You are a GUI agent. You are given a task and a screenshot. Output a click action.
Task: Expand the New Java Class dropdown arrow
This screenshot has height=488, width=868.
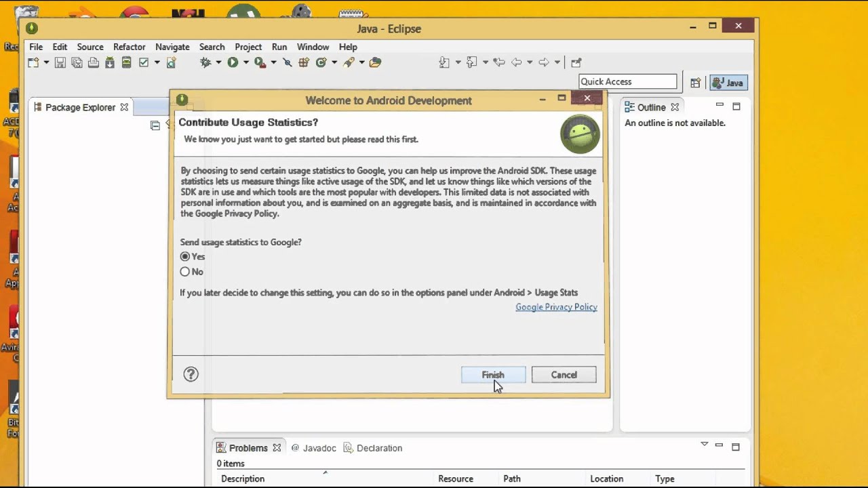334,62
